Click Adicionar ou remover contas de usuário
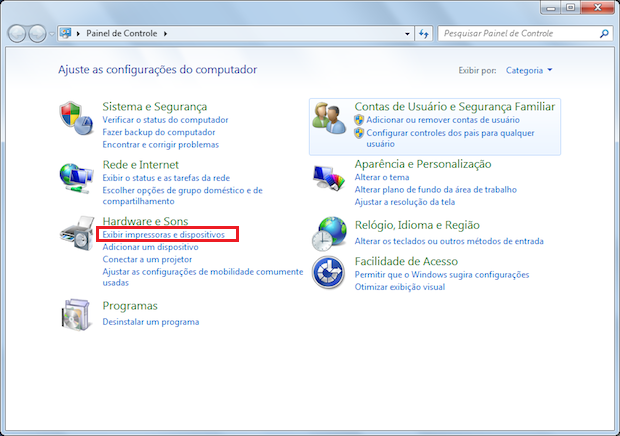 pos(443,120)
